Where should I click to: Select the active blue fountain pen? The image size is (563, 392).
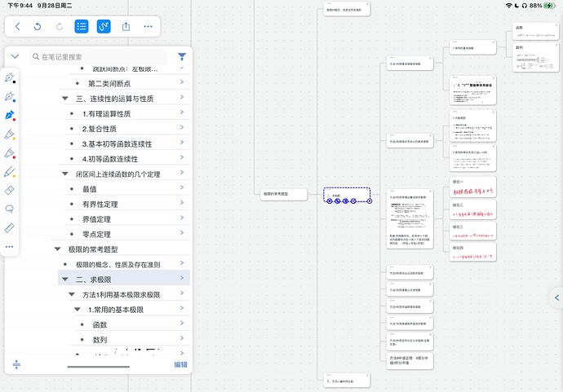(x=10, y=115)
